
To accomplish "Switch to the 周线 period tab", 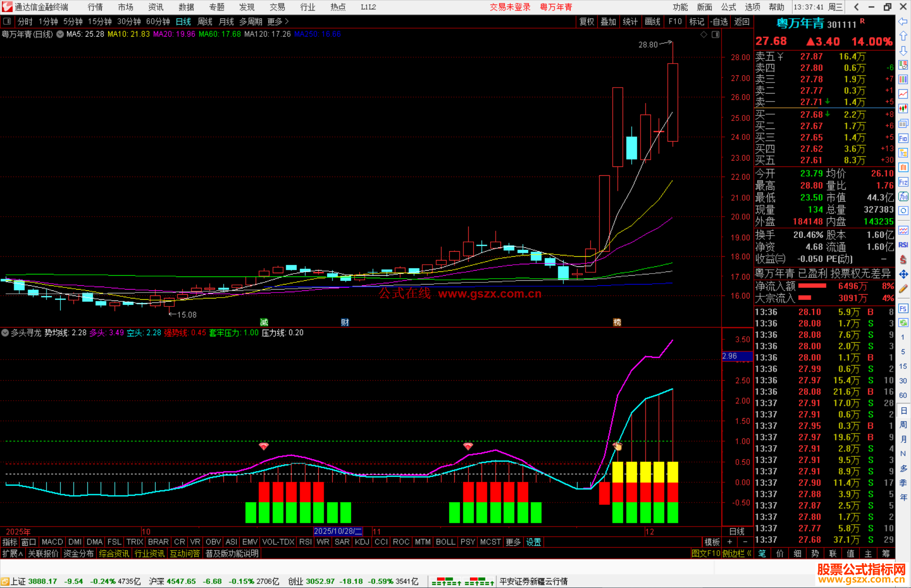I will point(205,21).
